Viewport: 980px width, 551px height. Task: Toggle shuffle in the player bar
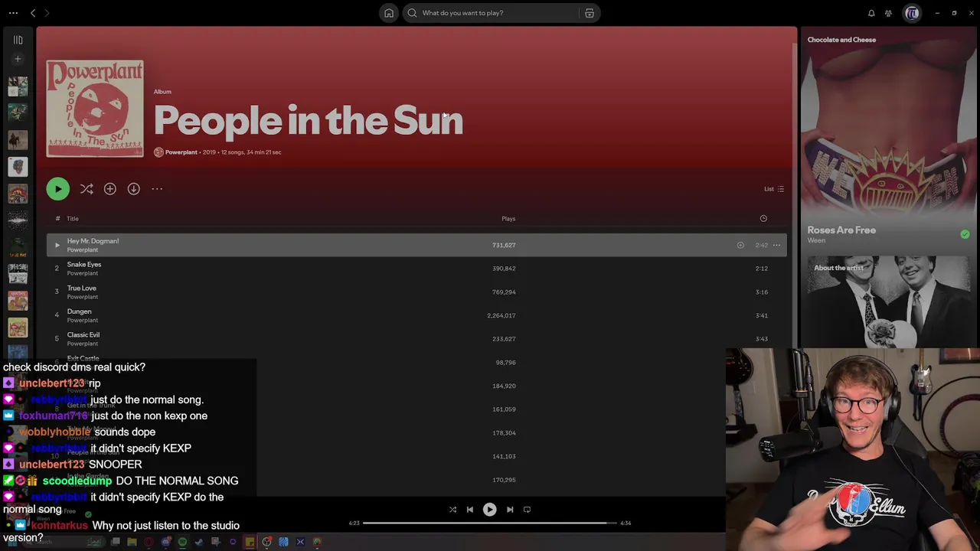pyautogui.click(x=452, y=510)
